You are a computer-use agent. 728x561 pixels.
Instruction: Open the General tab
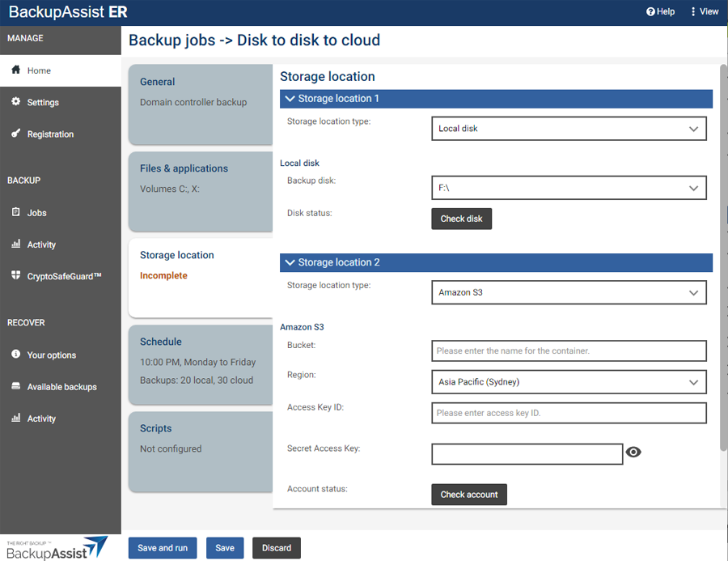[201, 104]
